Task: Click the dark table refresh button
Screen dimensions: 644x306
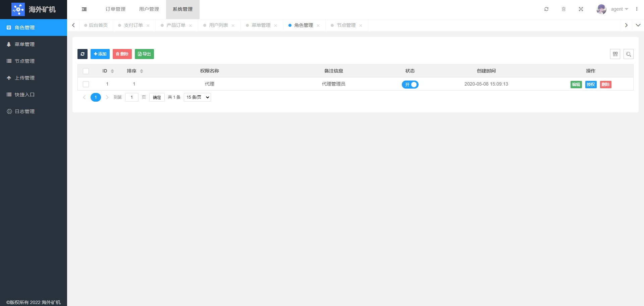Action: (83, 54)
